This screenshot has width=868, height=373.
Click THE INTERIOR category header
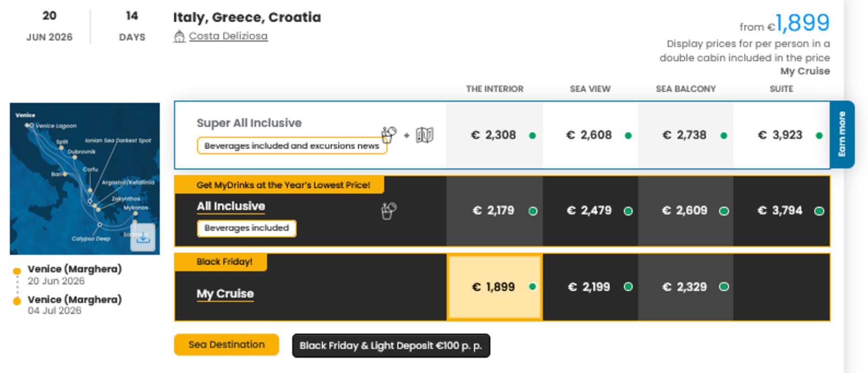pos(495,89)
